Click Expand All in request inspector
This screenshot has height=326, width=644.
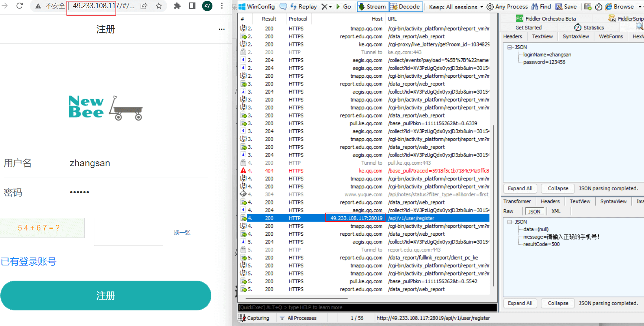click(x=520, y=188)
